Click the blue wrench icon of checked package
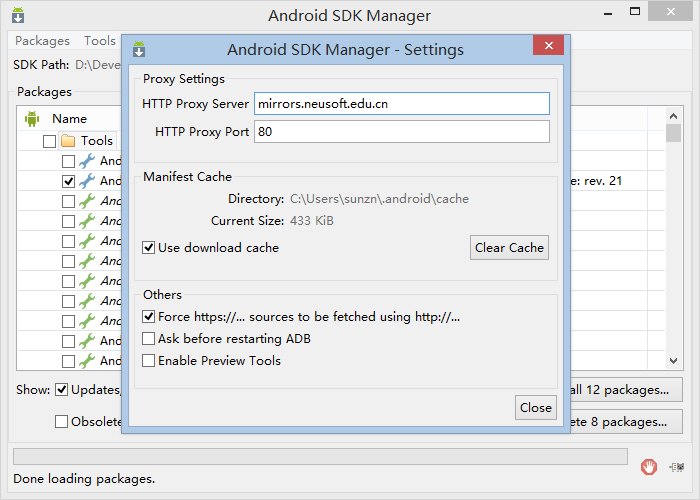The width and height of the screenshot is (700, 500). click(87, 181)
